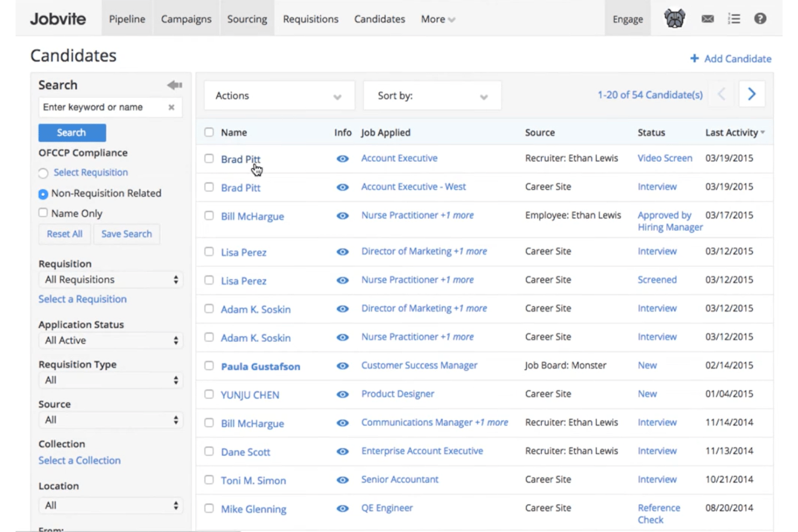Screen dimensions: 798x532
Task: Click the 1-20 of 54 Candidate(s) count
Action: (x=650, y=95)
